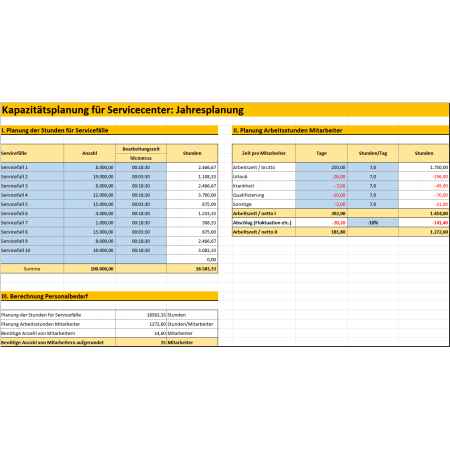Select the 'Bearbeitungszeit' header cell

[x=141, y=149]
